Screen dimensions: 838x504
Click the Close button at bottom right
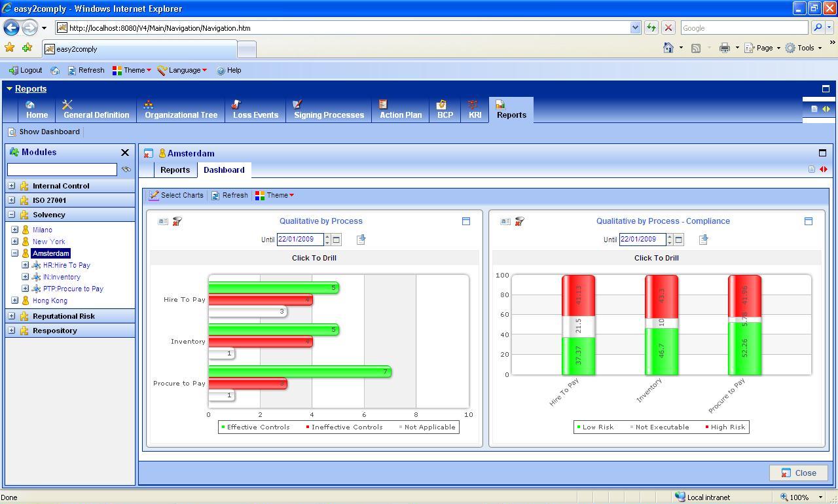799,473
